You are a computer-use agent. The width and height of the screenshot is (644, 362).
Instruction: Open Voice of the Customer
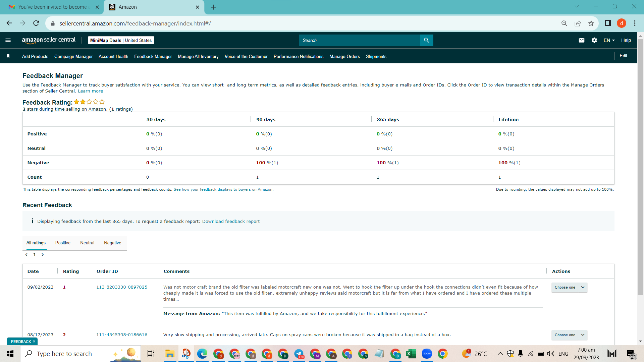[x=246, y=56]
